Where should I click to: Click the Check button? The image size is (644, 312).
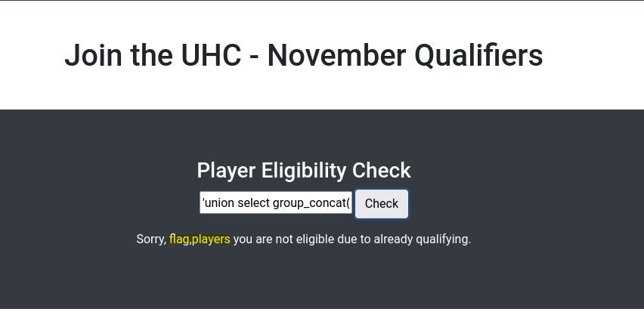[382, 204]
